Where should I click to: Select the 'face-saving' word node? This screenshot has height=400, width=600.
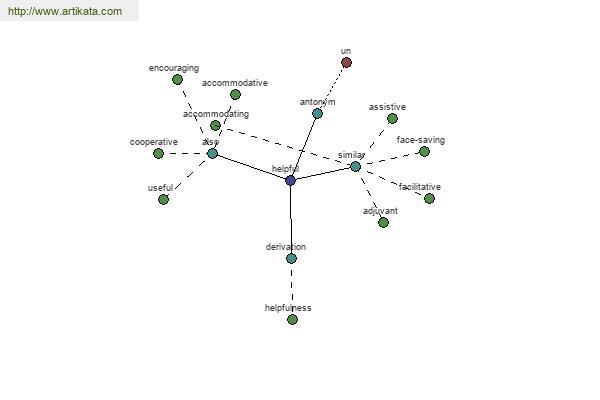point(424,152)
